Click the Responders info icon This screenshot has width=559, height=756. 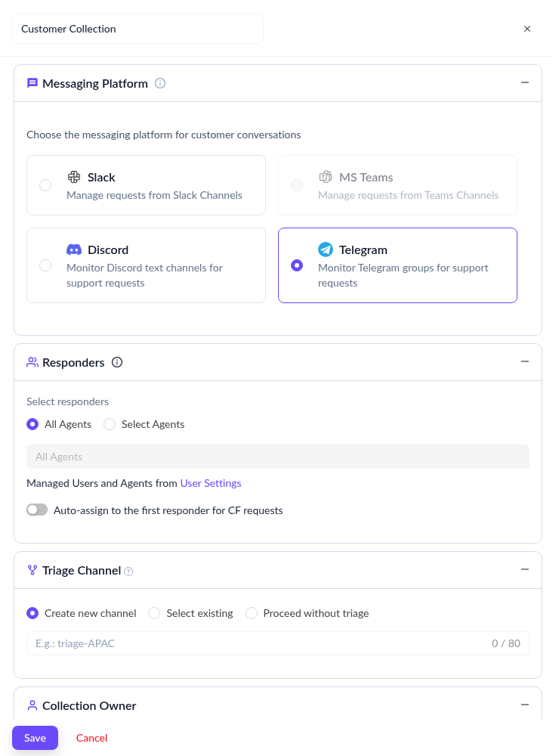point(117,362)
